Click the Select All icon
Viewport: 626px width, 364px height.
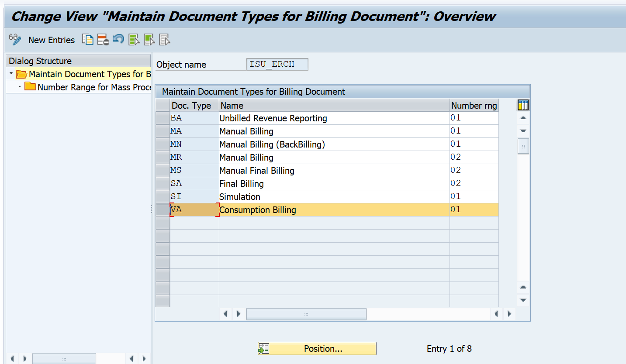[x=134, y=40]
